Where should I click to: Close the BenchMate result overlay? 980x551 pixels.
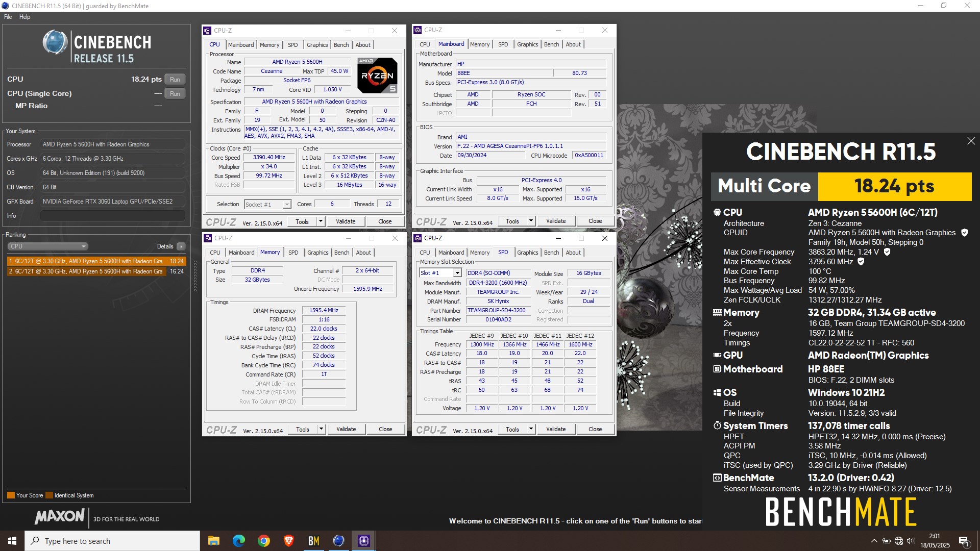(x=971, y=141)
